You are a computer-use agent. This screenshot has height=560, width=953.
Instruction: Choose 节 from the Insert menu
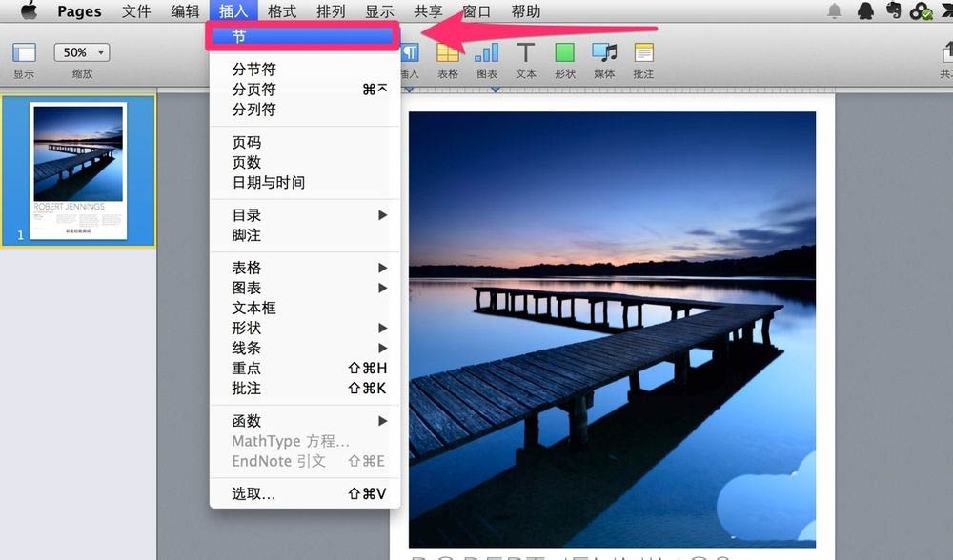tap(303, 36)
